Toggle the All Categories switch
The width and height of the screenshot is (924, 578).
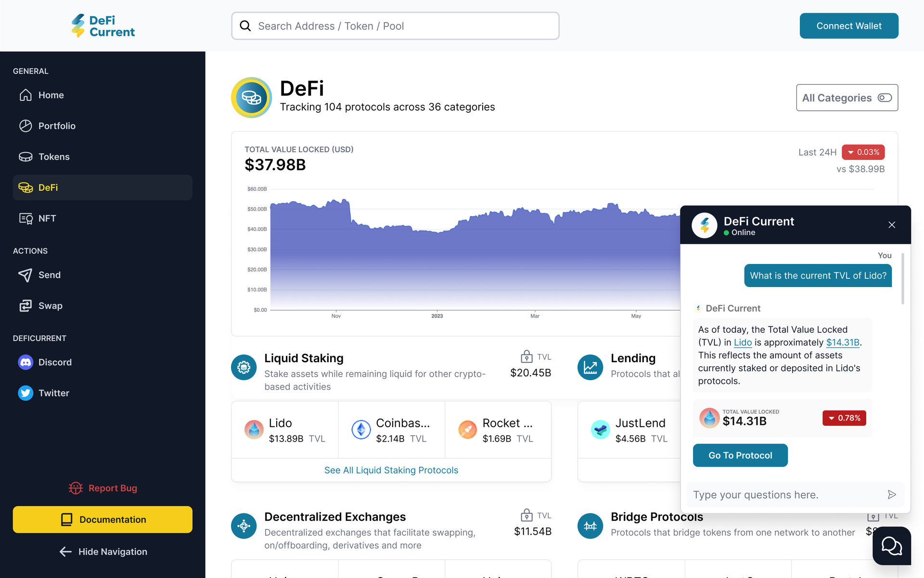(x=885, y=98)
